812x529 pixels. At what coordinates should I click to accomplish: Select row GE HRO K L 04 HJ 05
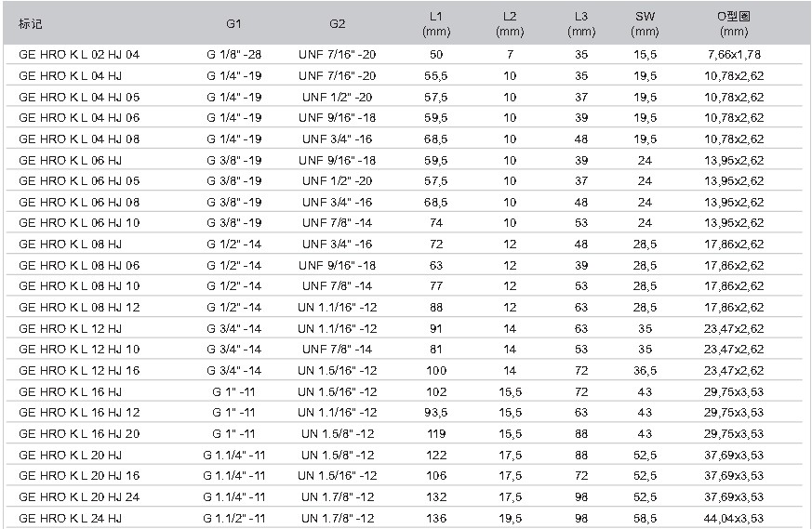click(x=404, y=97)
